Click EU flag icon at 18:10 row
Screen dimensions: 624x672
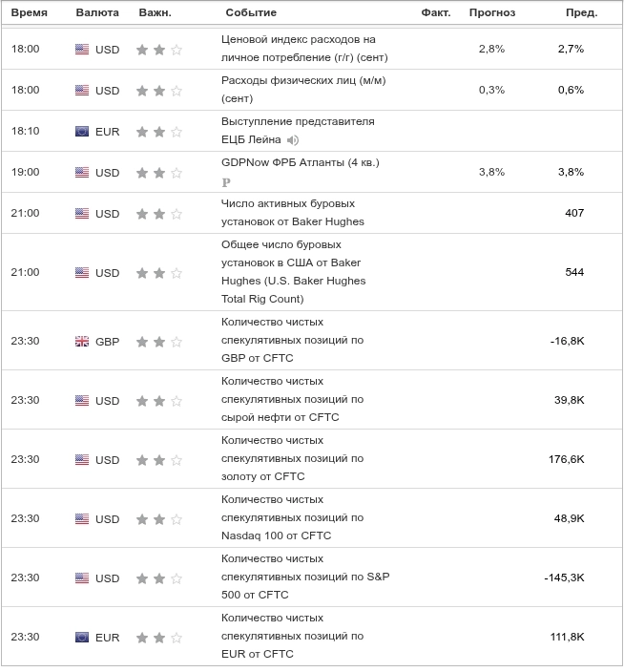[x=82, y=132]
